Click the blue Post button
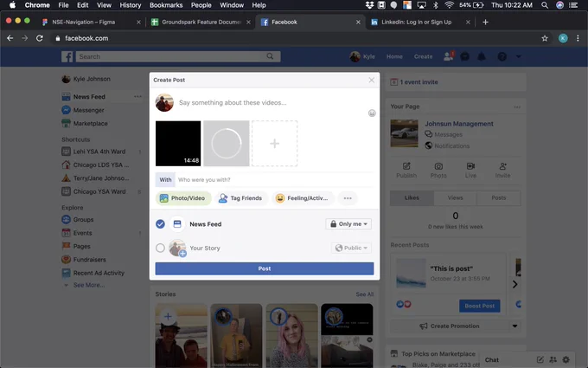Image resolution: width=588 pixels, height=368 pixels. point(265,268)
